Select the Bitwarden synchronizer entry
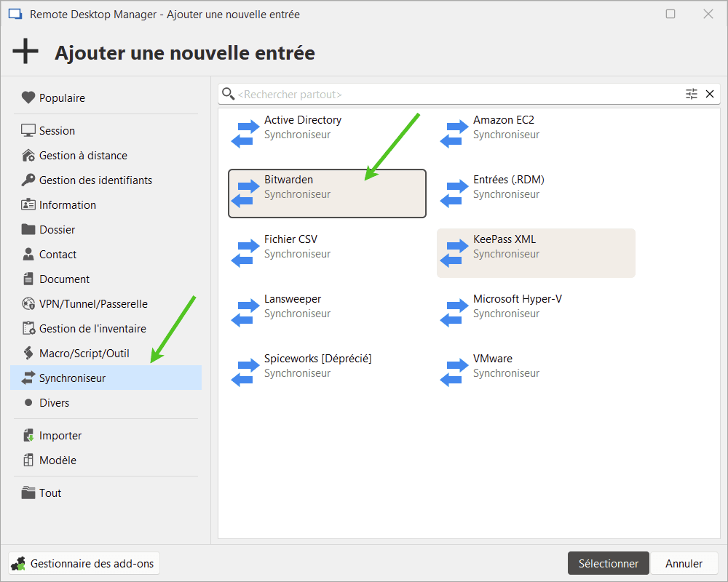 327,193
